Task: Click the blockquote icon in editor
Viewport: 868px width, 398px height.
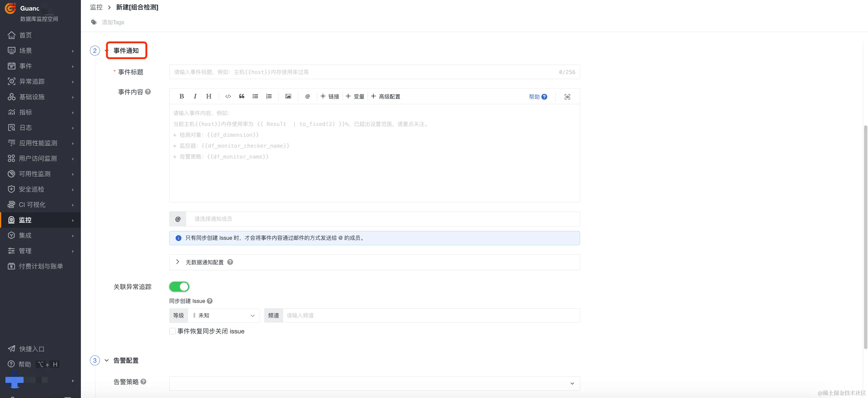Action: tap(242, 96)
